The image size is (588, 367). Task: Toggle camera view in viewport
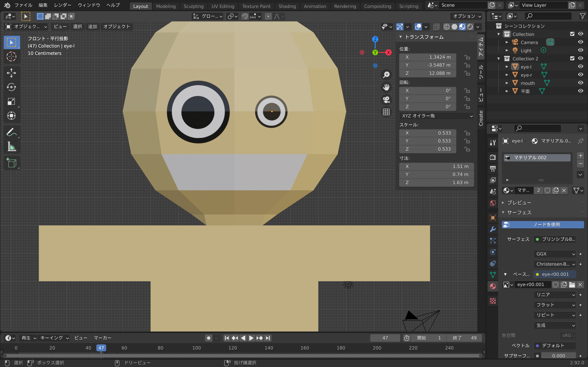tap(386, 99)
